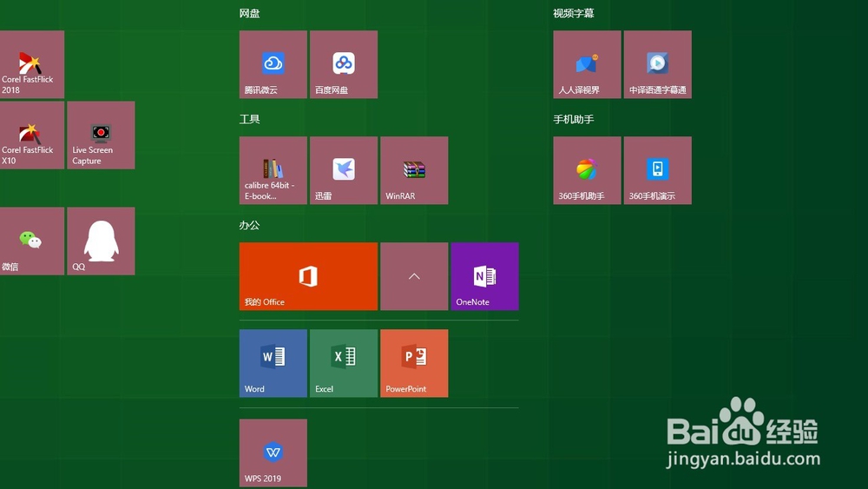This screenshot has height=489, width=868.
Task: Open 中译语通字幕通 tile
Action: point(658,64)
